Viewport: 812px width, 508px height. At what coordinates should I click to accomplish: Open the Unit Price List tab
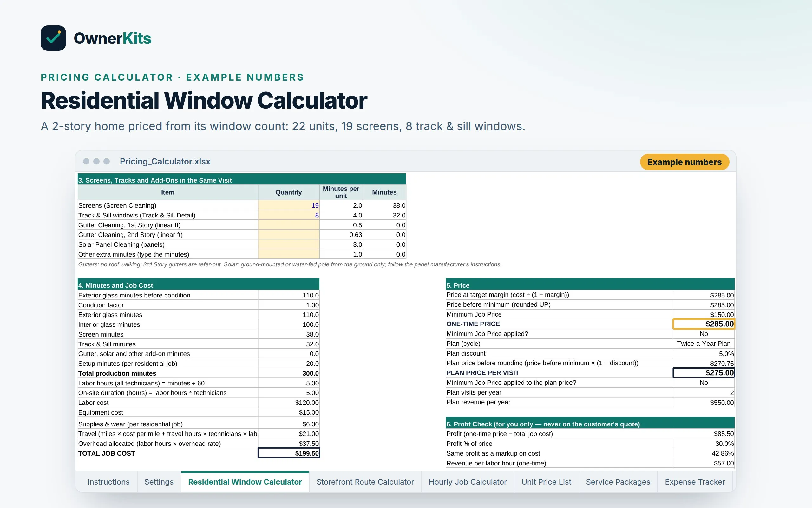coord(546,482)
